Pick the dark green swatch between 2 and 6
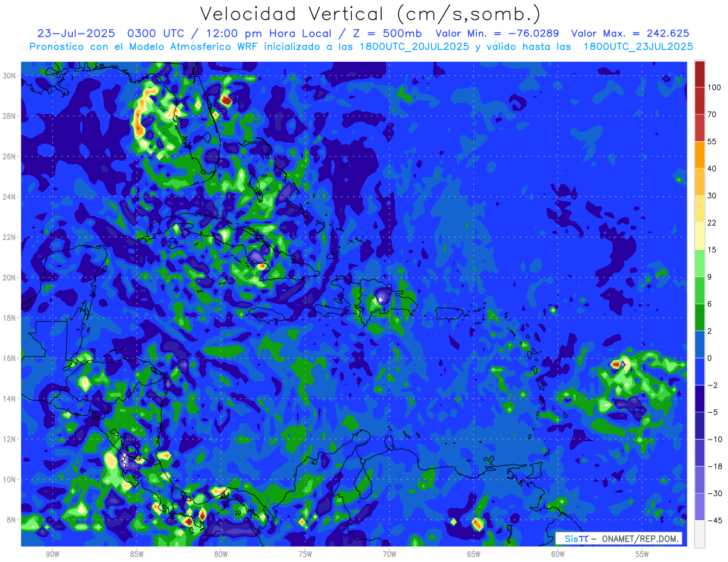728x562 pixels. (x=699, y=317)
